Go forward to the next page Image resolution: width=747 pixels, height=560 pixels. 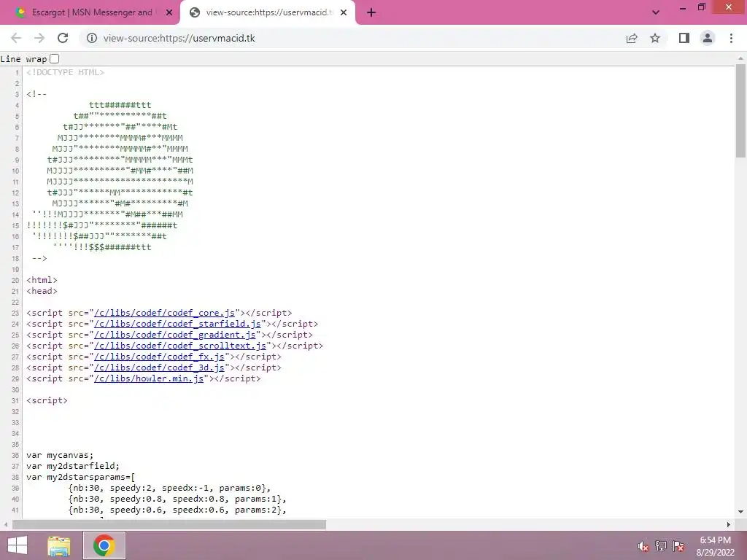39,38
